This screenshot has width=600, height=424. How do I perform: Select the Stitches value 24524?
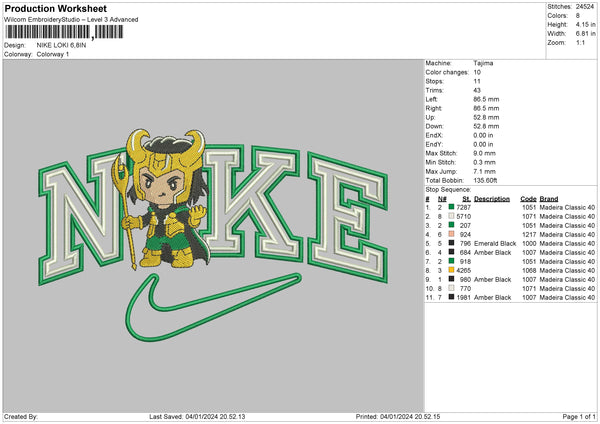[x=585, y=7]
